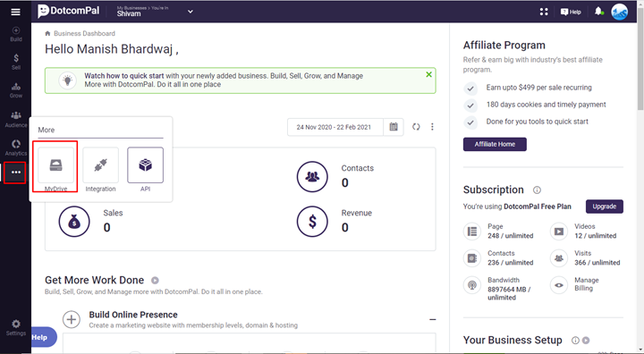Viewport: 644px width, 354px height.
Task: Click the plus icon beside Build Online Presence
Action: pos(72,319)
